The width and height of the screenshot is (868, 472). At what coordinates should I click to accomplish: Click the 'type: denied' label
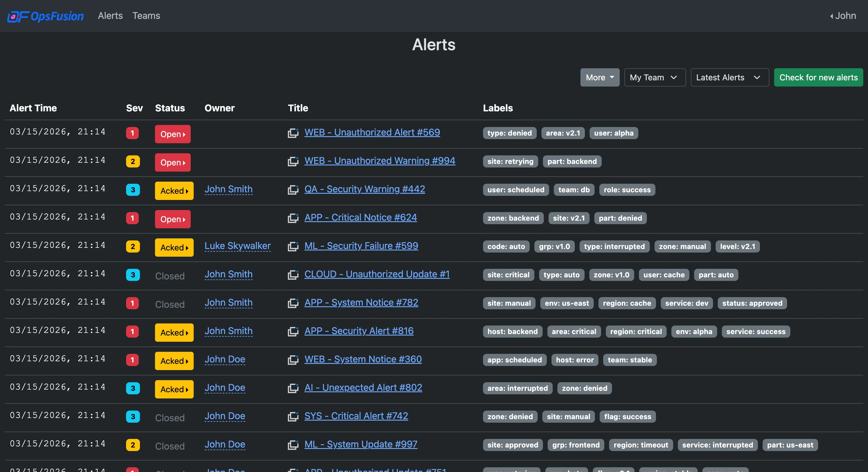tap(510, 133)
